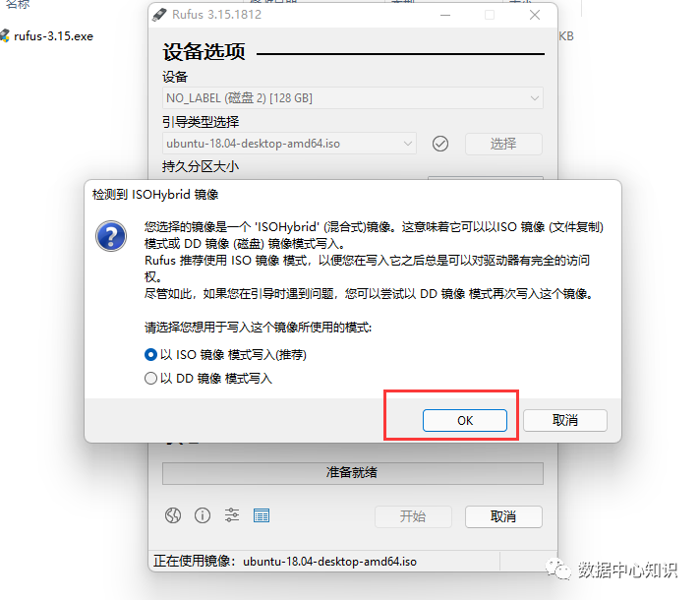The image size is (700, 600).
Task: Click the 开始 start button
Action: pos(413,517)
